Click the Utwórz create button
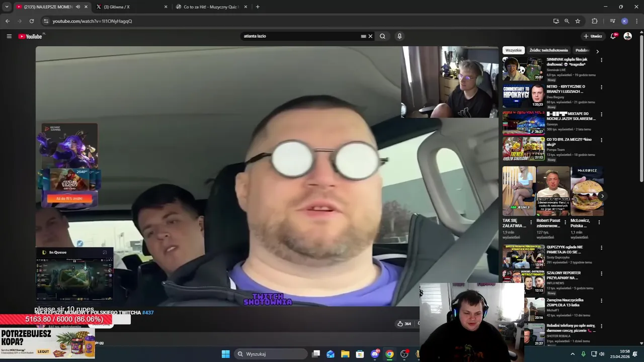The height and width of the screenshot is (362, 644). [593, 36]
